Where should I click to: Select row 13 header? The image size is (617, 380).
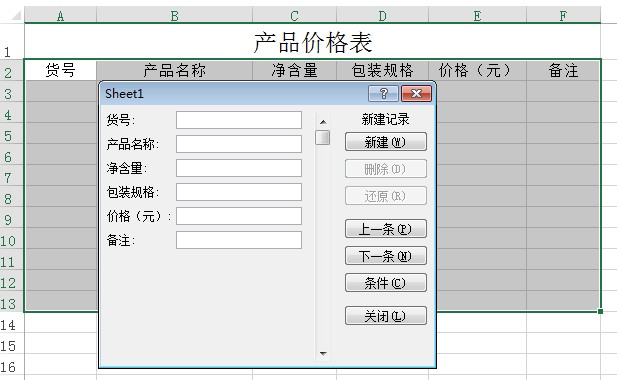12,301
